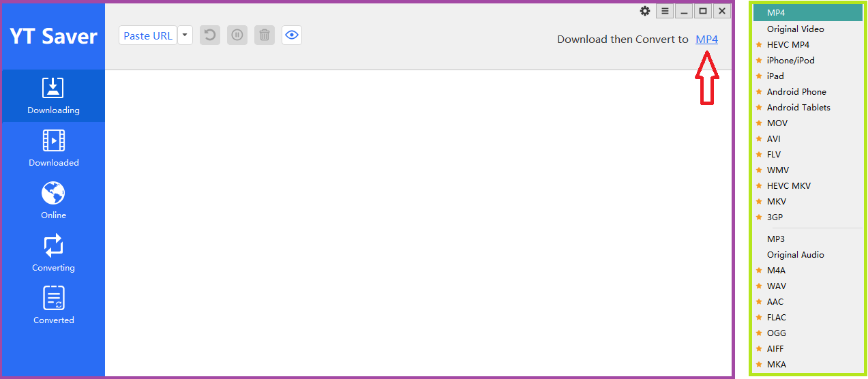
Task: Select Android Phone format
Action: point(808,92)
